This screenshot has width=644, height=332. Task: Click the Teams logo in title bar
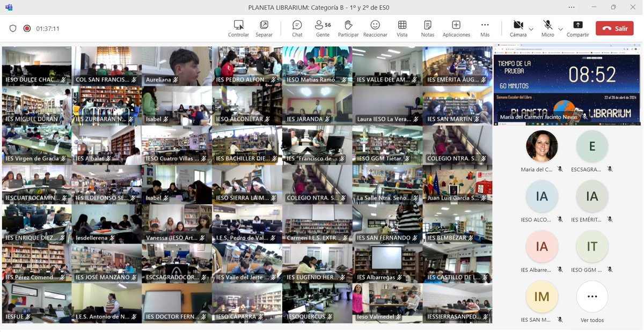click(9, 7)
